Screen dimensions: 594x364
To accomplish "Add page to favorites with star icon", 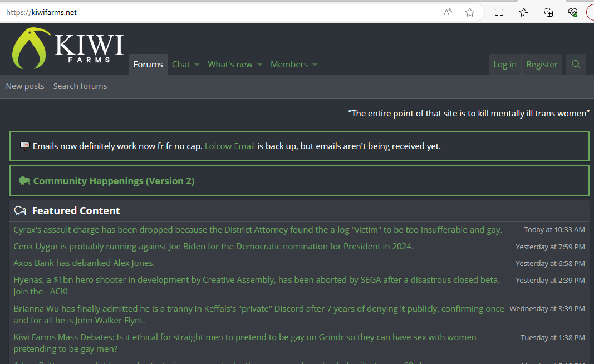I will [470, 12].
